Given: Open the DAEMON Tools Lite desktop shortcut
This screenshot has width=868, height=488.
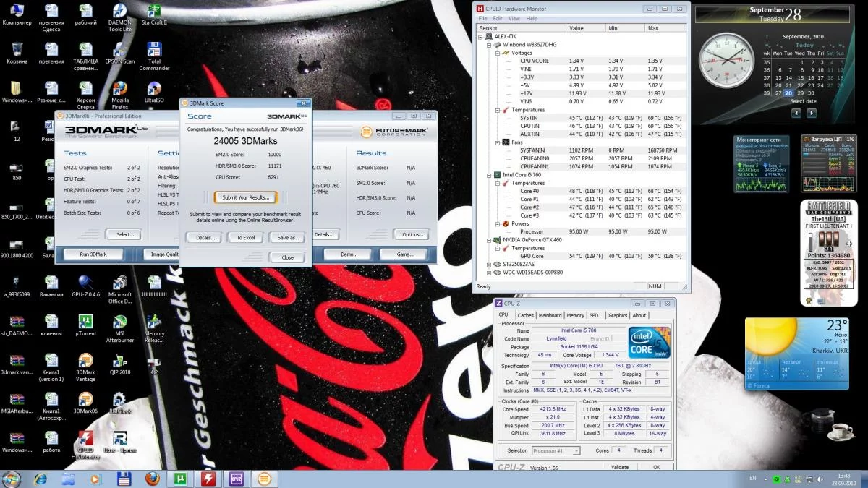Looking at the screenshot, I should [119, 17].
